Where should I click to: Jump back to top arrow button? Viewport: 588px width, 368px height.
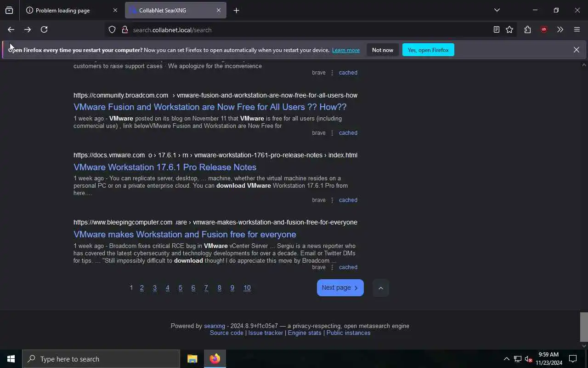click(380, 288)
